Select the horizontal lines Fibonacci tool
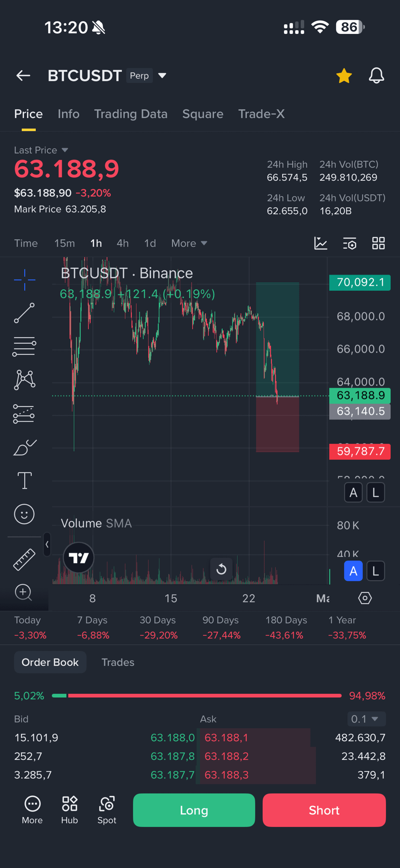The image size is (400, 868). point(24,346)
